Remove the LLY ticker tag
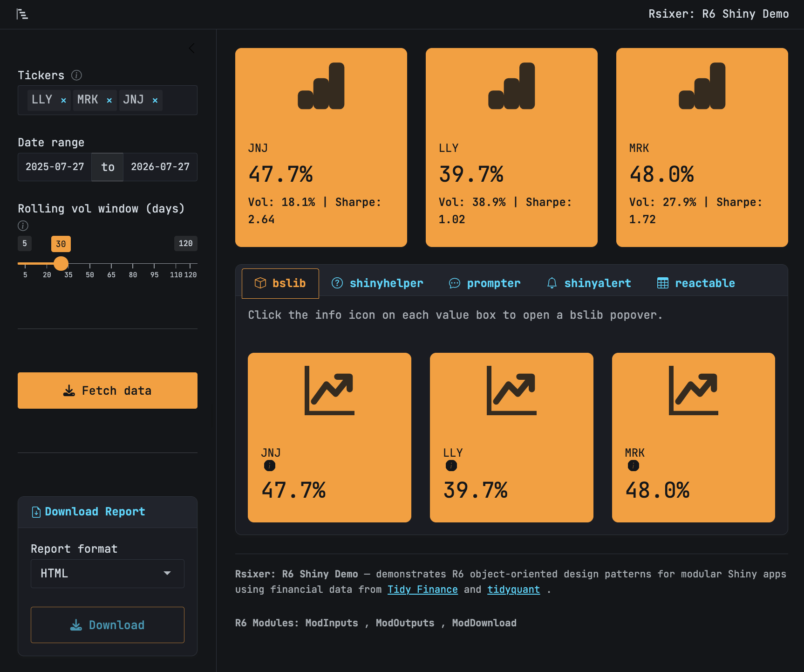Image resolution: width=804 pixels, height=672 pixels. (x=63, y=100)
